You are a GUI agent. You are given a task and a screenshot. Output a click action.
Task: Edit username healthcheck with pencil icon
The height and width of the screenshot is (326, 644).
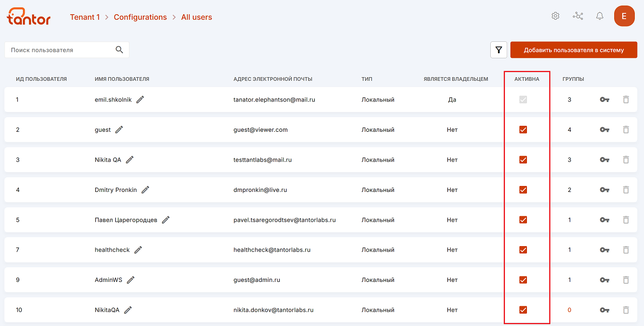pyautogui.click(x=138, y=250)
